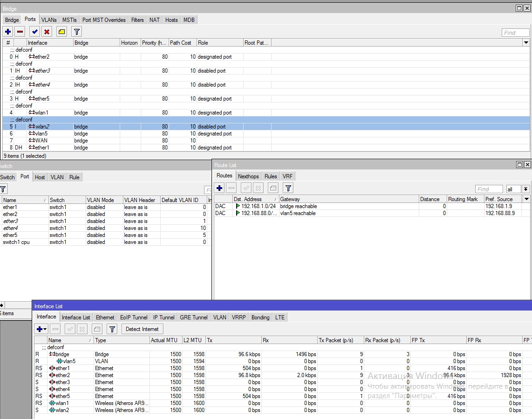The width and height of the screenshot is (532, 419).
Task: Sort Interface List by Name column header
Action: 70,340
